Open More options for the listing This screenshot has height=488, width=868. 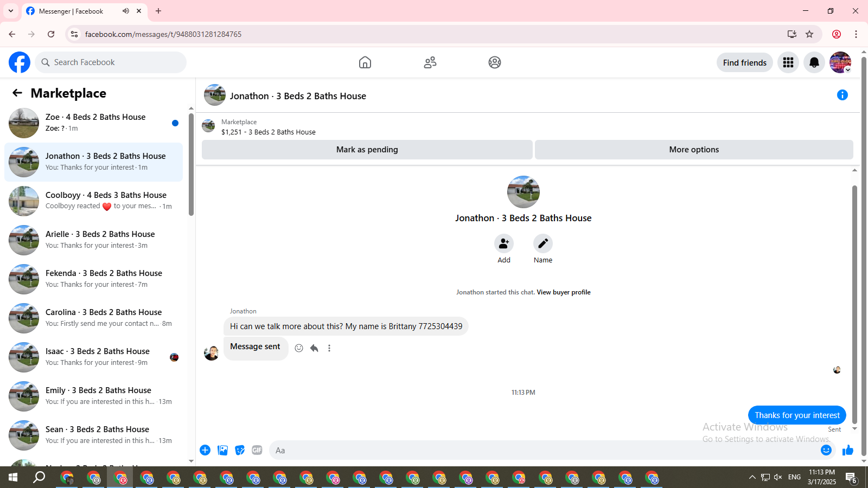click(694, 150)
